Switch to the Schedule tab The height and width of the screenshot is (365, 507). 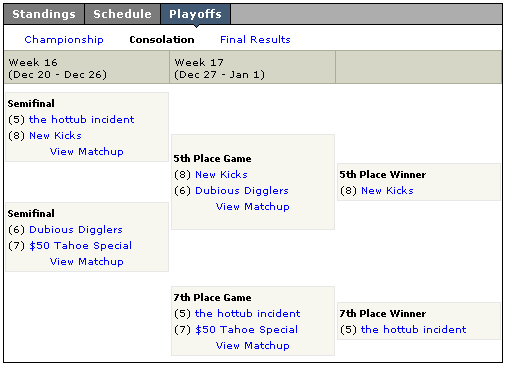tap(122, 14)
